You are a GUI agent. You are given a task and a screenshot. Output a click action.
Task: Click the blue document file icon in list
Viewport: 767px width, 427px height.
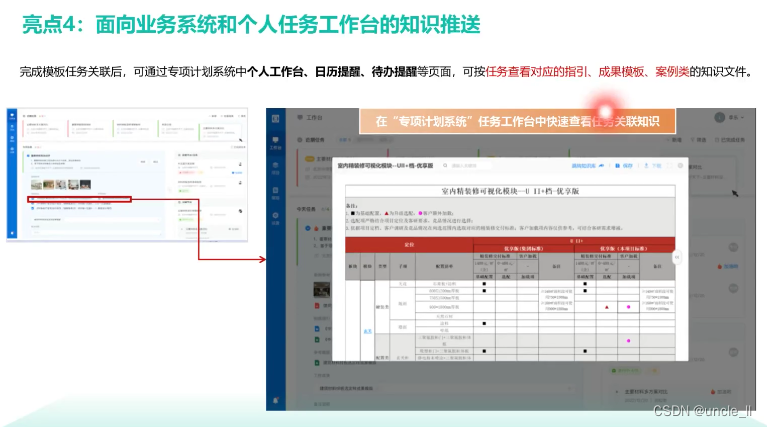coord(317,329)
